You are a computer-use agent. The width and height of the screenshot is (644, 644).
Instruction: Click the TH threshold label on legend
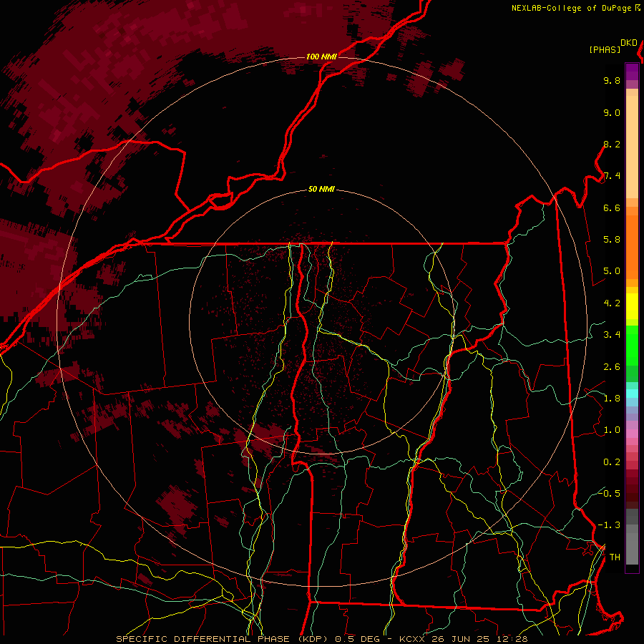(x=615, y=557)
